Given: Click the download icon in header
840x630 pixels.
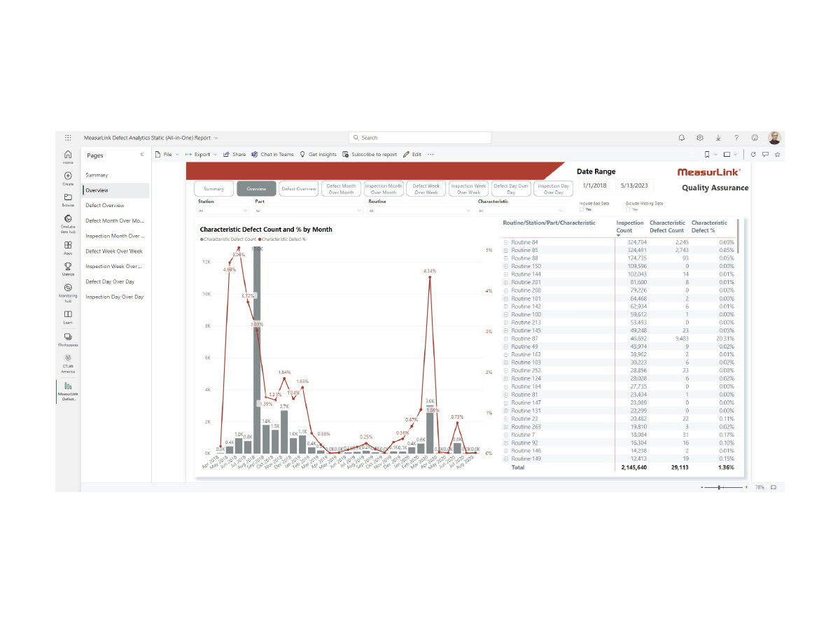Looking at the screenshot, I should [x=718, y=138].
